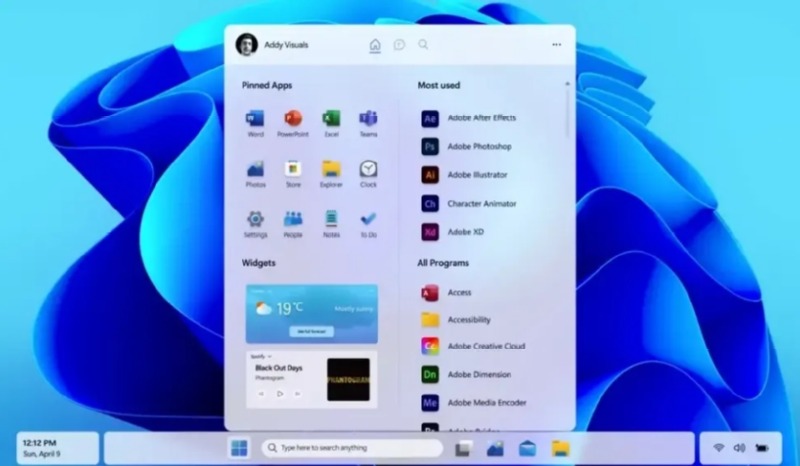Open the three-dots menu in Start panel
The width and height of the screenshot is (800, 466).
(556, 45)
